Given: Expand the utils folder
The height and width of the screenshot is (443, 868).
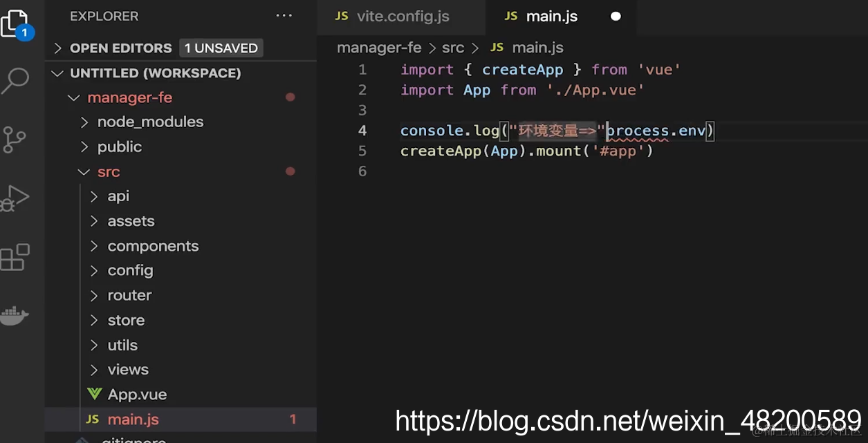Looking at the screenshot, I should click(181, 346).
